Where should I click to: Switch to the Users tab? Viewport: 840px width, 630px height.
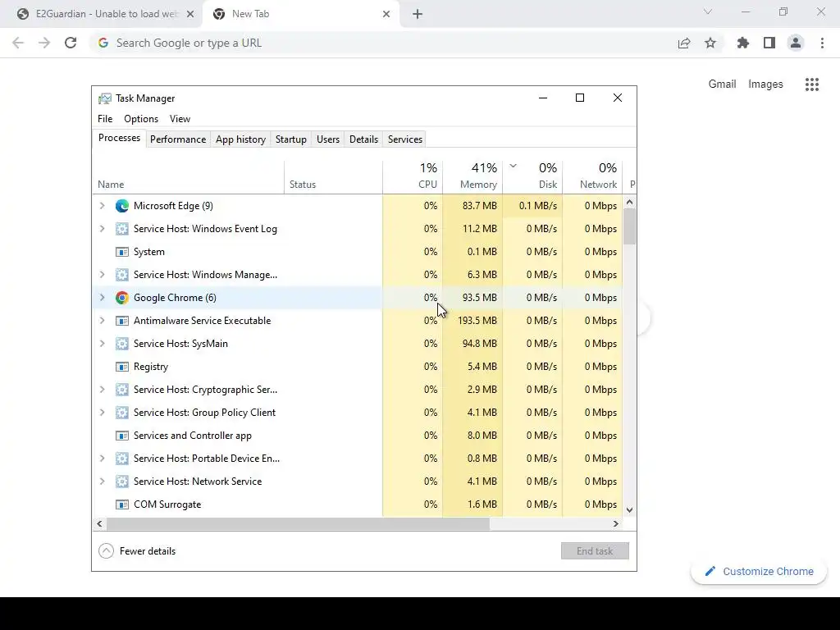tap(328, 139)
